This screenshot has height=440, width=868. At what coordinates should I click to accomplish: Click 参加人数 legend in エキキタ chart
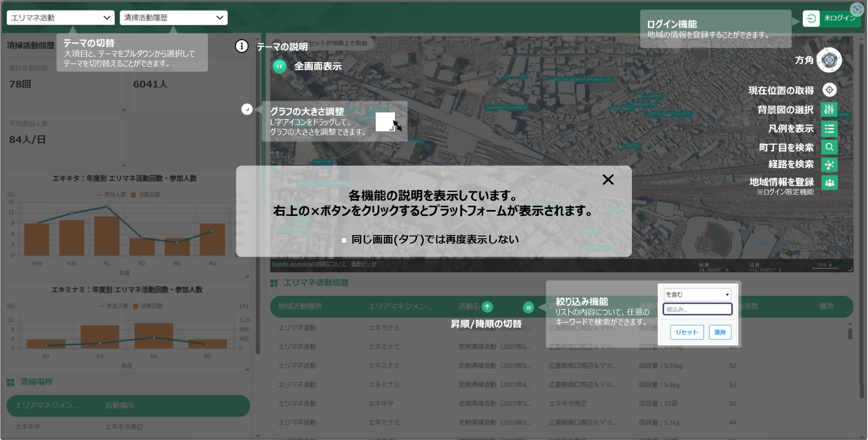click(x=111, y=194)
